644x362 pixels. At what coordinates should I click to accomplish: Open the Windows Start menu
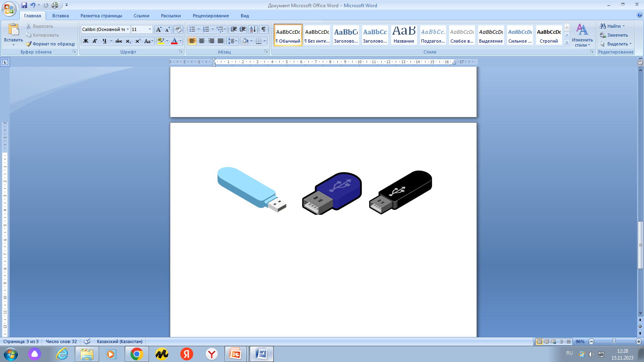tap(11, 354)
